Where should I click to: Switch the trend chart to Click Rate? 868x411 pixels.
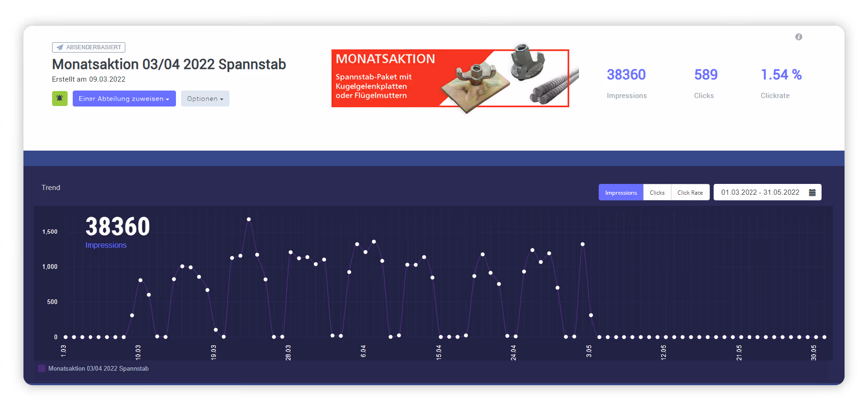tap(690, 192)
